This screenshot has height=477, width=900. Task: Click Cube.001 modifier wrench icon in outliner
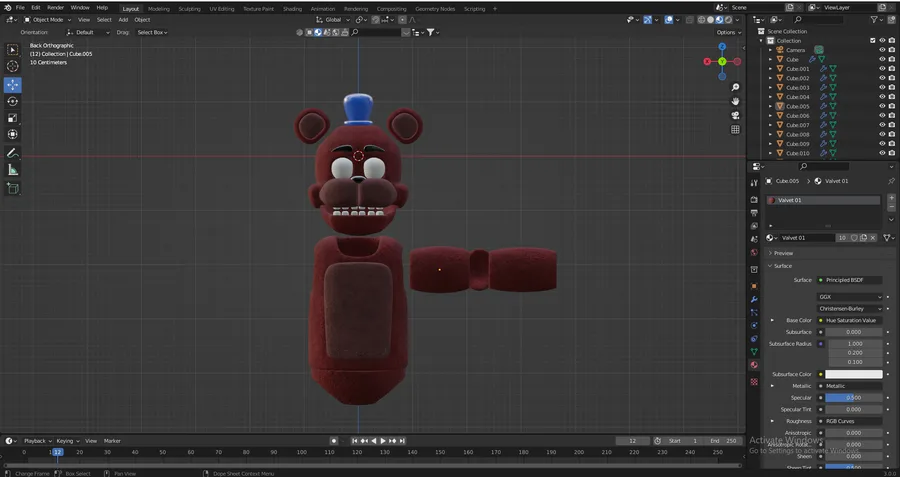click(x=823, y=69)
